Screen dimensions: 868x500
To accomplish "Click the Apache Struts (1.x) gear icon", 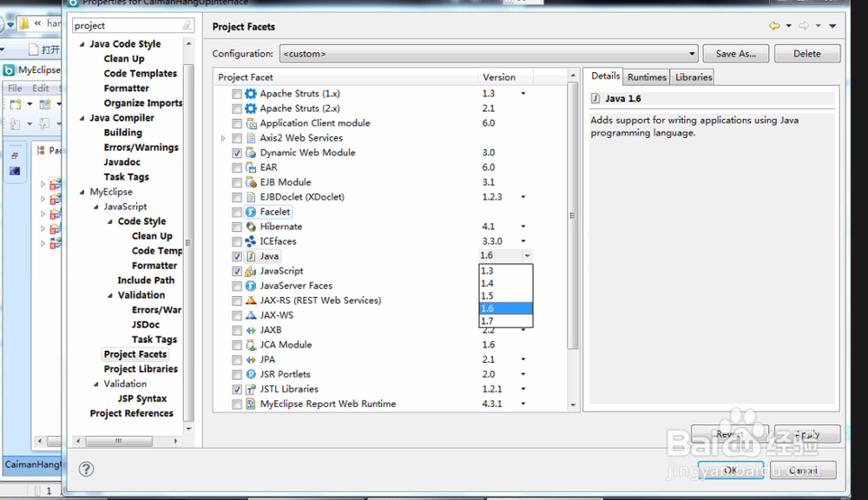I will (251, 94).
